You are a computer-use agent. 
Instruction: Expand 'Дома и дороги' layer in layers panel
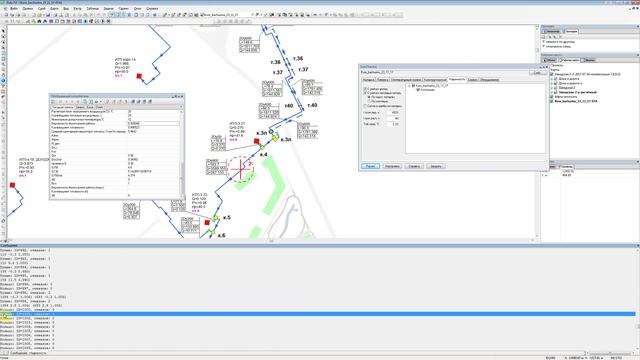point(552,79)
